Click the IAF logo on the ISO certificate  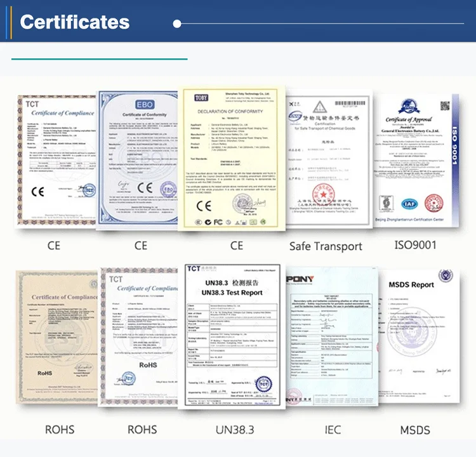pos(409,204)
